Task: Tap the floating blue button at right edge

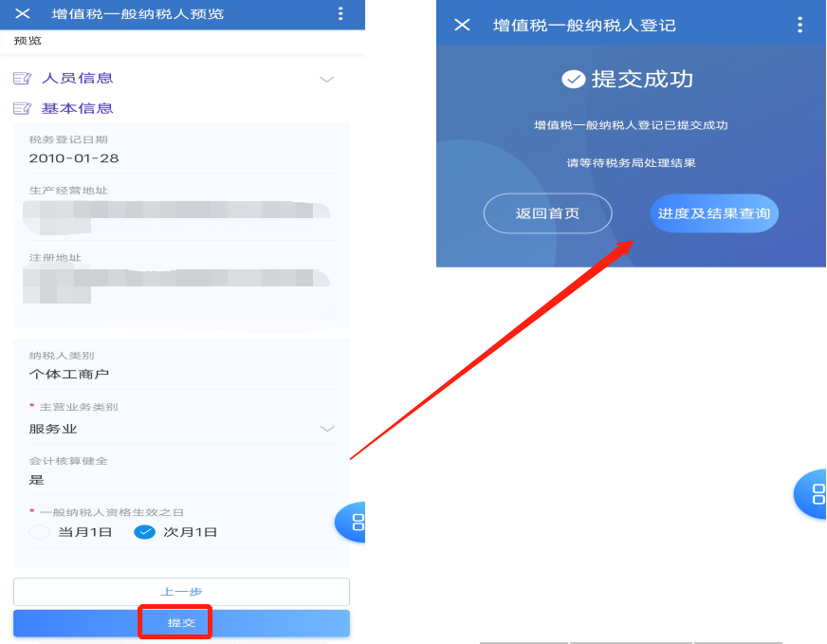Action: pyautogui.click(x=811, y=494)
